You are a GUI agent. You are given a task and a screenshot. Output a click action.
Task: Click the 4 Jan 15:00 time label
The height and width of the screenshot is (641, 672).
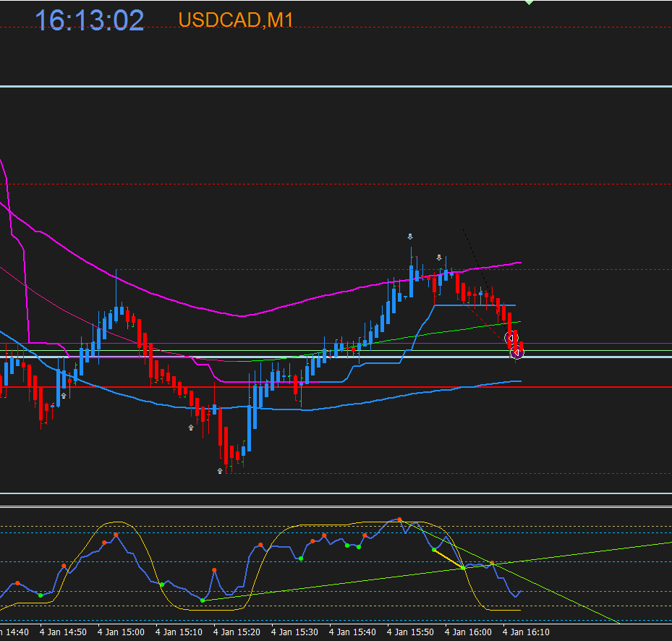[121, 632]
